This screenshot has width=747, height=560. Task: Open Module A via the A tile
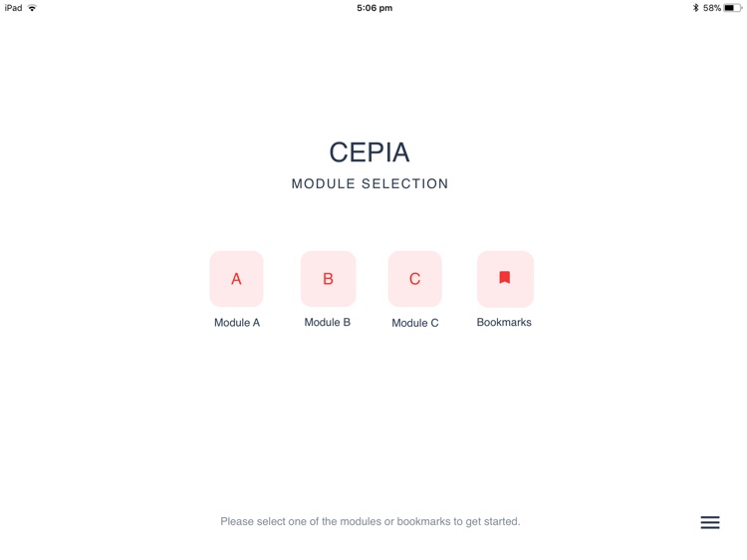click(x=236, y=279)
